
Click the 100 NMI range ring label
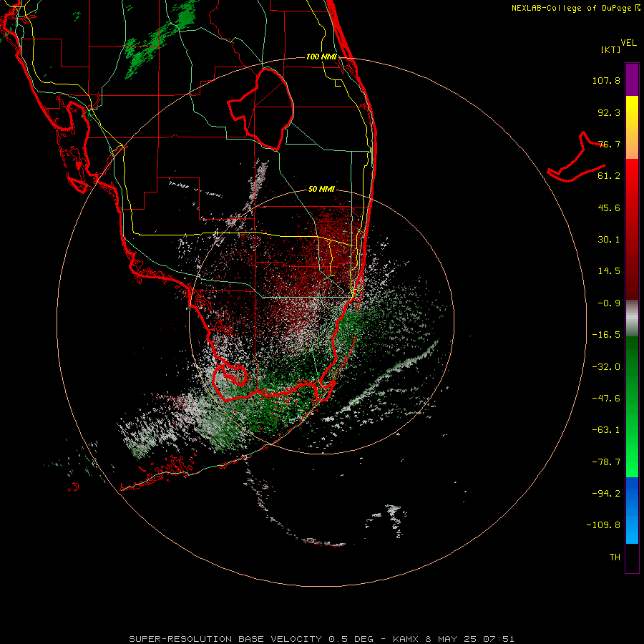321,57
